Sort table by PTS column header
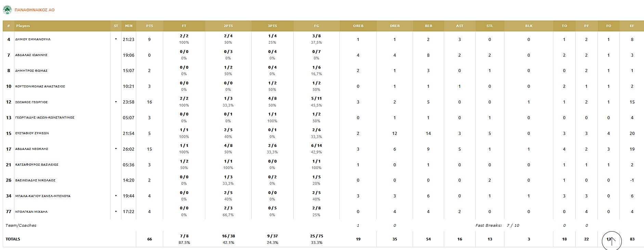644x250 pixels. (x=150, y=26)
